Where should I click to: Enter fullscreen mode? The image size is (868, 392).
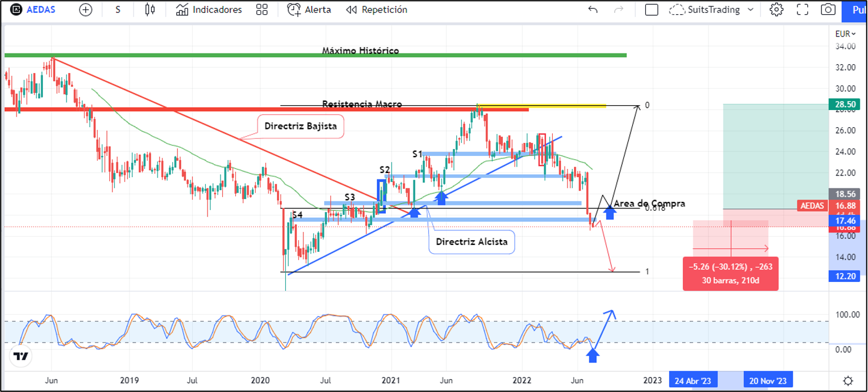(802, 10)
